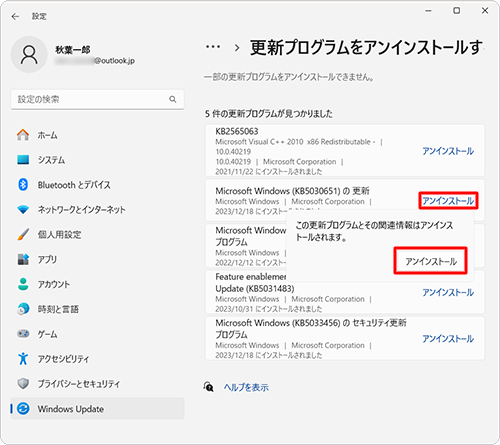
Task: Click user name 秋葉一郎
Action: [72, 50]
